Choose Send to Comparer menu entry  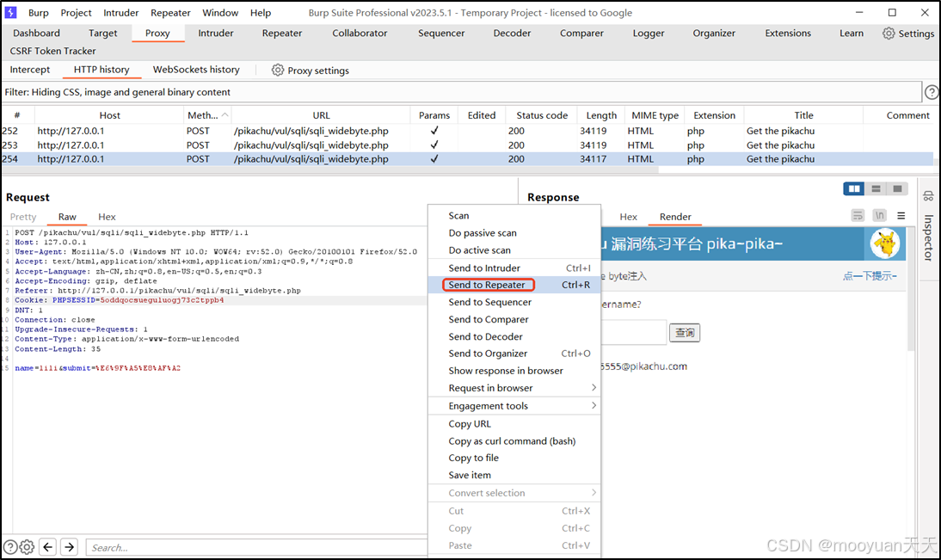pos(514,319)
